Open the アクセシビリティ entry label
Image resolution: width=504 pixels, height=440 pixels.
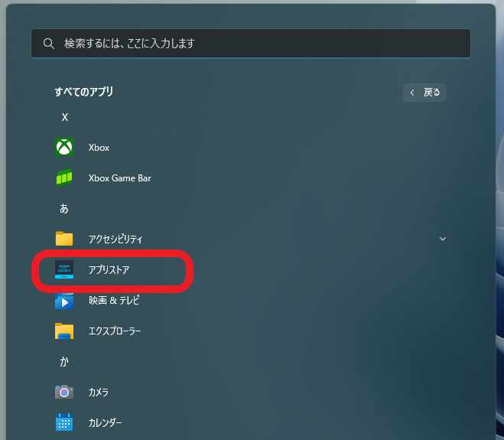115,239
